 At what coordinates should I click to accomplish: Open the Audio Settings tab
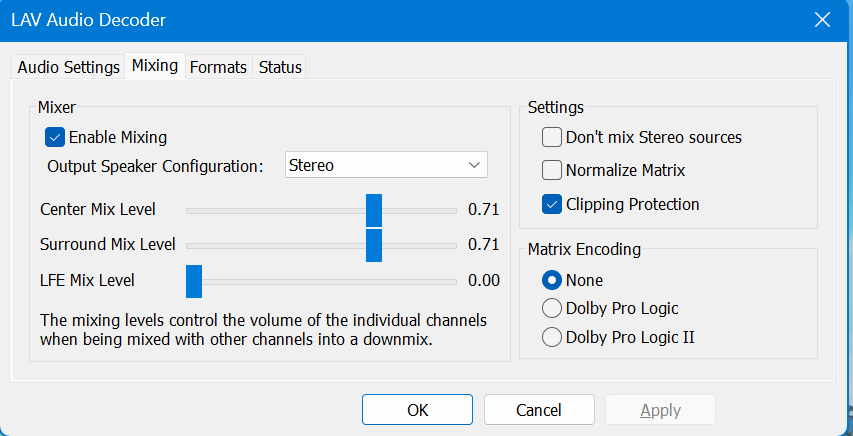click(69, 67)
